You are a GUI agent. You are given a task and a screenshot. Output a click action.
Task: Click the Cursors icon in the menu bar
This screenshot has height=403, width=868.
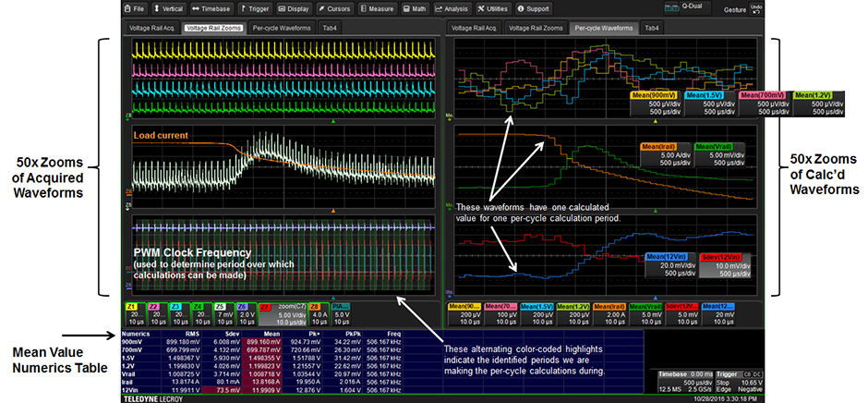tap(320, 8)
